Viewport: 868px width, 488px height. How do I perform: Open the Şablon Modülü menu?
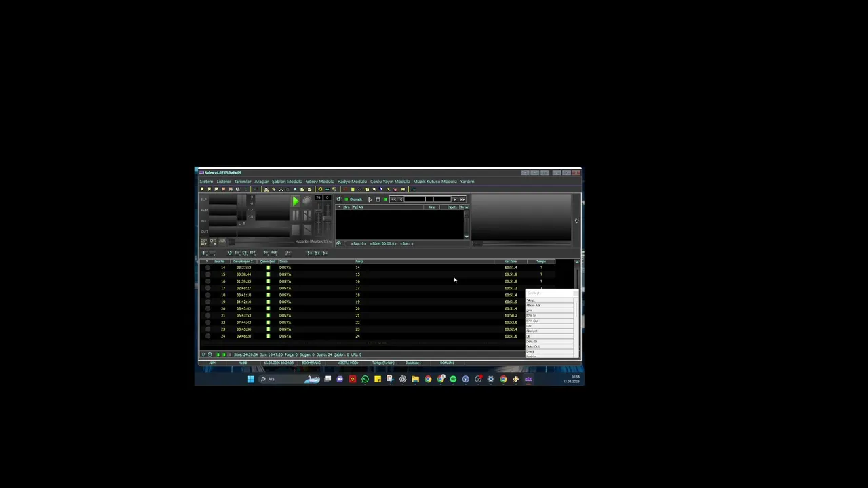(x=287, y=182)
